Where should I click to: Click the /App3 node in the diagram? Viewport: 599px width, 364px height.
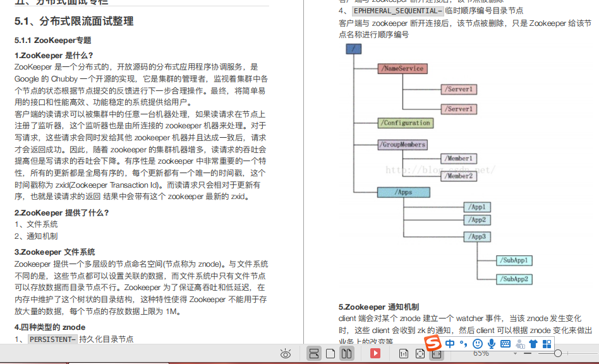pyautogui.click(x=477, y=236)
